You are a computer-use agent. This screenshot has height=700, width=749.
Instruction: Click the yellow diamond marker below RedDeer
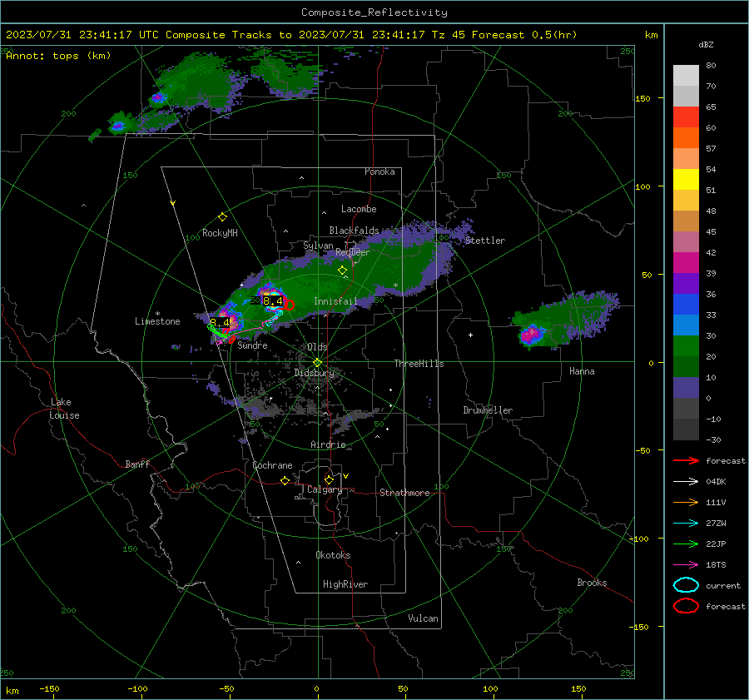(x=342, y=271)
